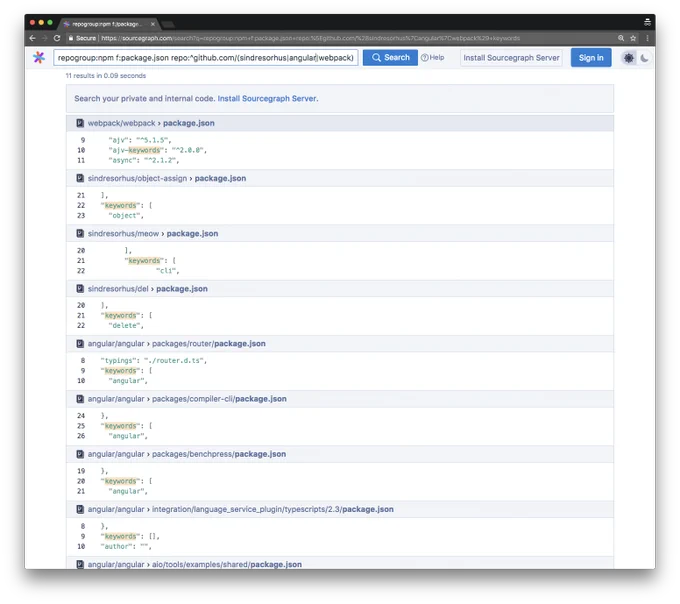The width and height of the screenshot is (680, 604).
Task: Click file icon beside language_service_plugin result
Action: pyautogui.click(x=80, y=509)
